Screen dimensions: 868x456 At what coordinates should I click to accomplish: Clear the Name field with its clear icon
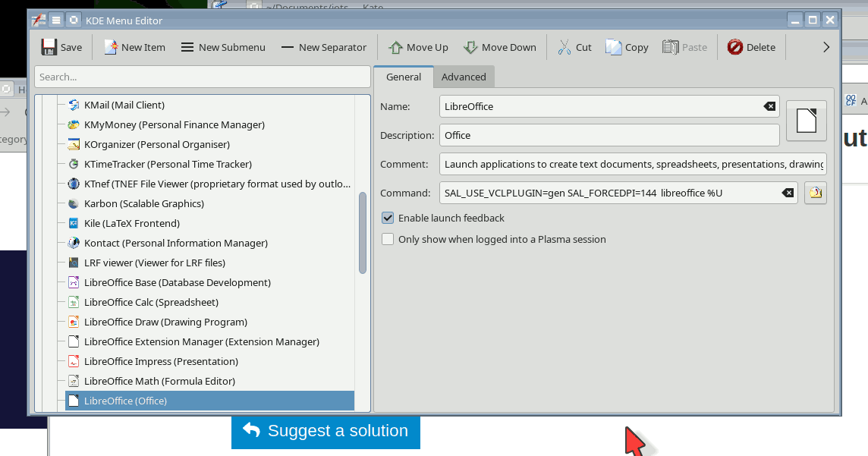coord(769,106)
